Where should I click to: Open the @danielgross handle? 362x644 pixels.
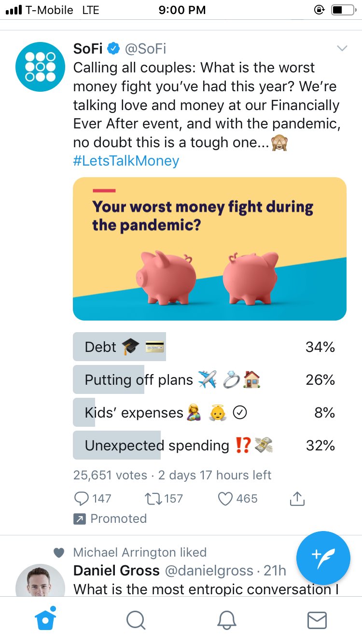(209, 571)
